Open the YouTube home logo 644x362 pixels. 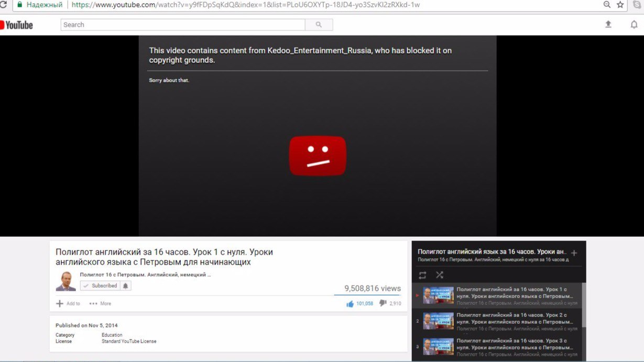click(16, 25)
